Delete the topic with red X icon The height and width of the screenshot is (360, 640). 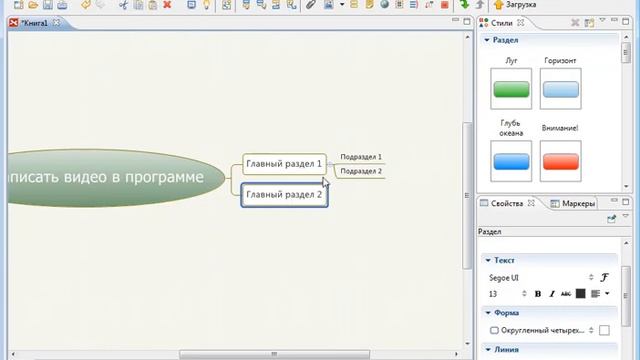pyautogui.click(x=167, y=5)
